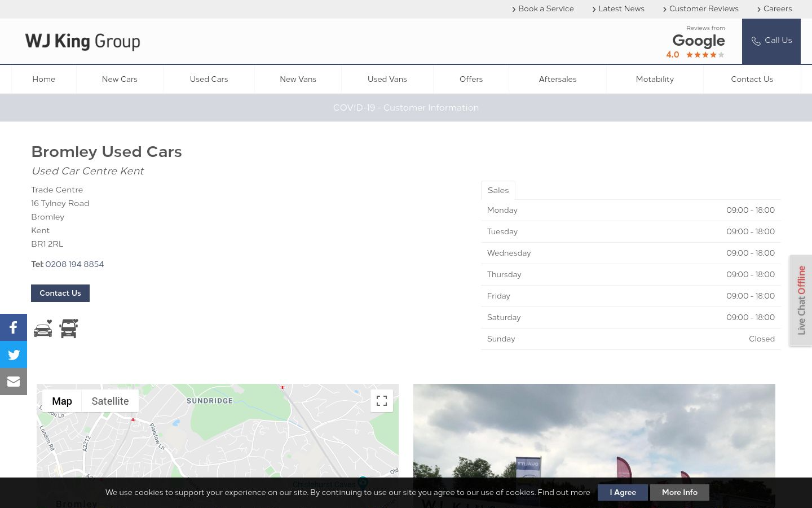Click Used Car Centre Kent subtitle
812x508 pixels.
click(87, 171)
